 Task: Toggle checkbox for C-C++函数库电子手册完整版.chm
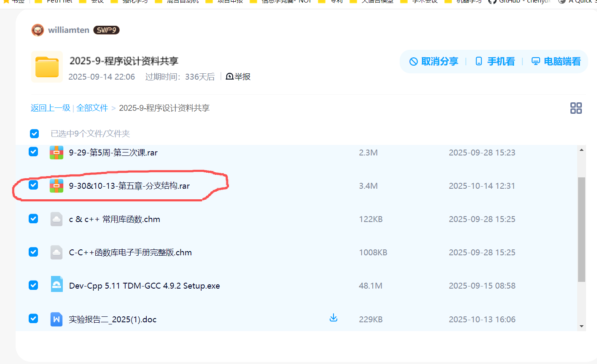pyautogui.click(x=33, y=252)
